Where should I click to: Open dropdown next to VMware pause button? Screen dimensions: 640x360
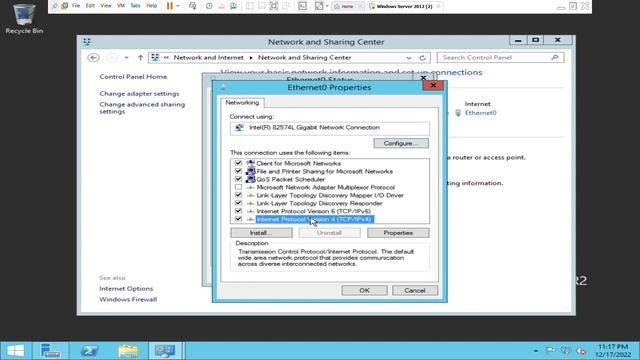pos(178,6)
